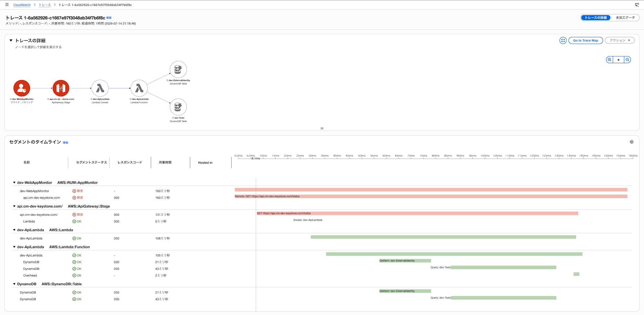Image resolution: width=644 pixels, height=315 pixels.
Task: Reset map zoom with center dot
Action: pyautogui.click(x=619, y=60)
